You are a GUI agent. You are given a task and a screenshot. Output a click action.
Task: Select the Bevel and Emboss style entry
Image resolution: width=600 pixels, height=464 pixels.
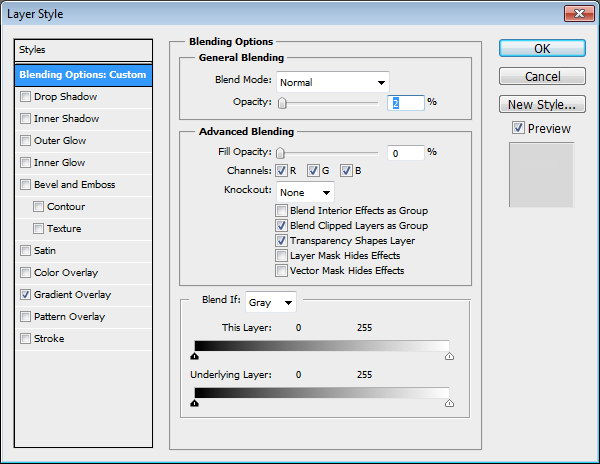click(74, 185)
